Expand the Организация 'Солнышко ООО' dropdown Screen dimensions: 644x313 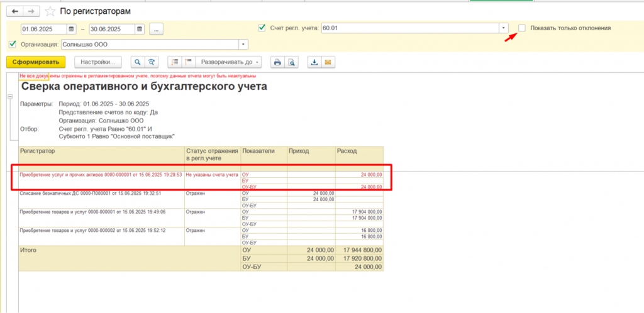click(243, 45)
